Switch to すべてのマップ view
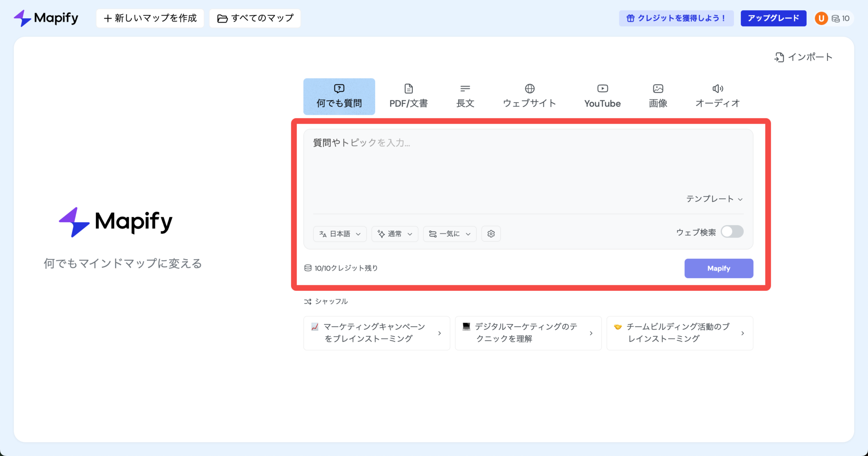 (x=255, y=18)
